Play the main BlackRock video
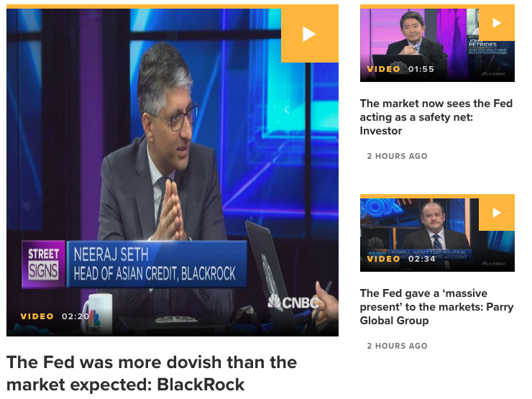The width and height of the screenshot is (532, 399). 309,34
